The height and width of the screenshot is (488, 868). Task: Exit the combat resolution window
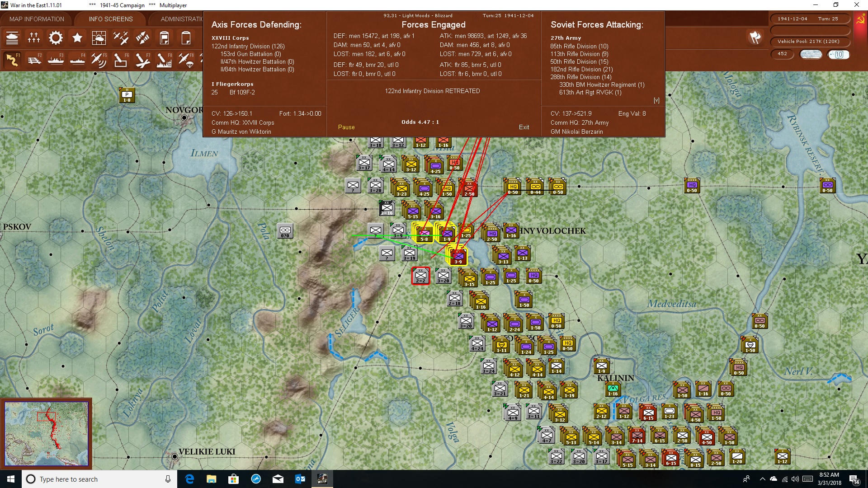524,127
